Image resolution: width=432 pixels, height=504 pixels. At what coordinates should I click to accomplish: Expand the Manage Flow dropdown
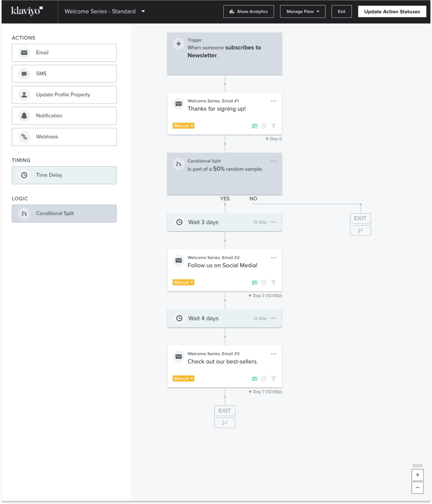(x=302, y=11)
